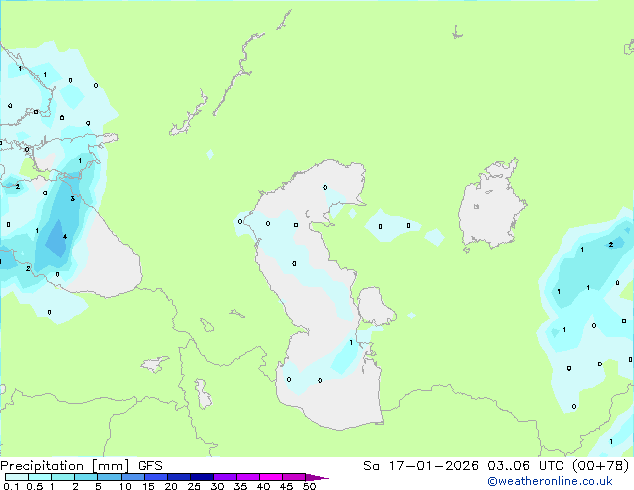Click the legend value label '50'
Viewport: 634px width, 490px height.
[x=309, y=486]
